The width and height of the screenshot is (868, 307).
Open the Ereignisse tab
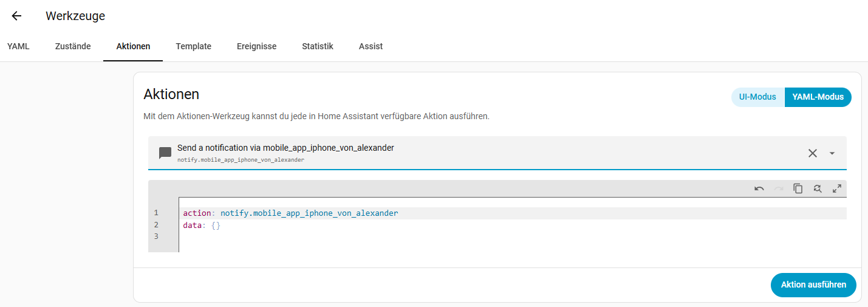pyautogui.click(x=257, y=46)
